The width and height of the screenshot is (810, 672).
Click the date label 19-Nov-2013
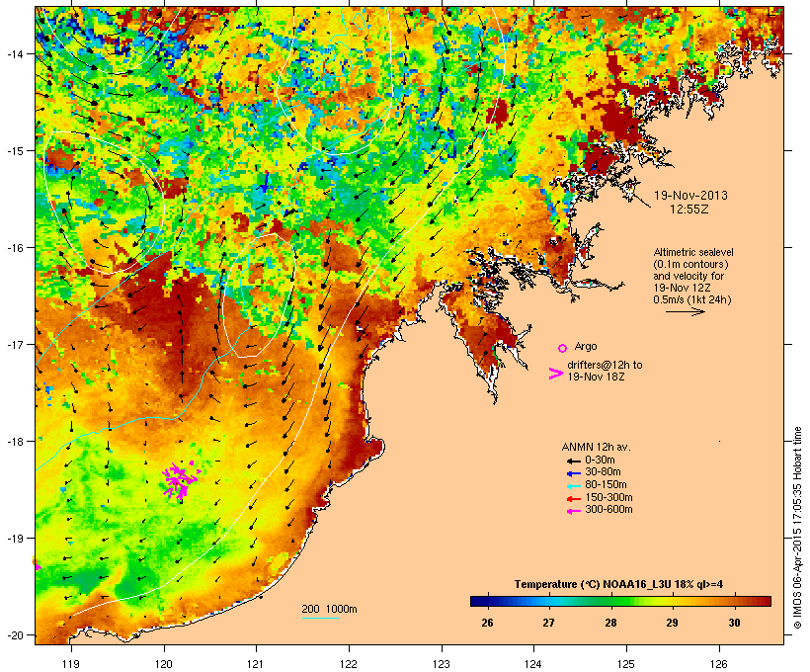tap(690, 196)
